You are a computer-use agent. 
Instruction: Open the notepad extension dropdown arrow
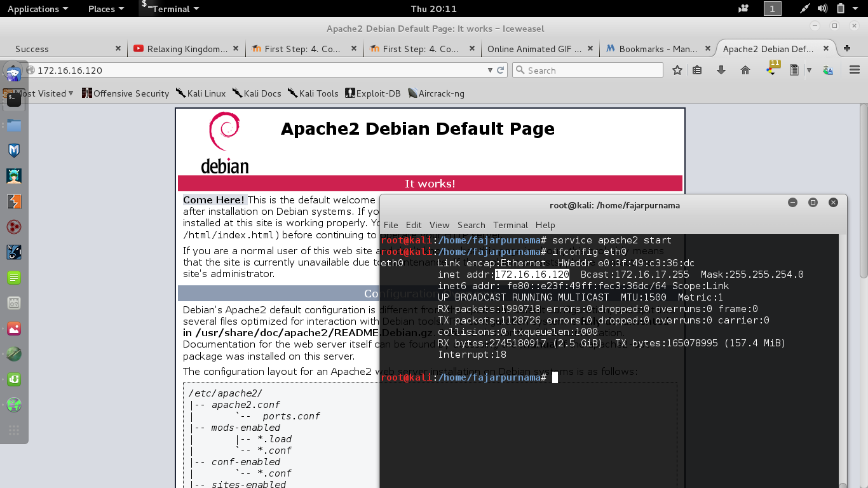pos(809,71)
